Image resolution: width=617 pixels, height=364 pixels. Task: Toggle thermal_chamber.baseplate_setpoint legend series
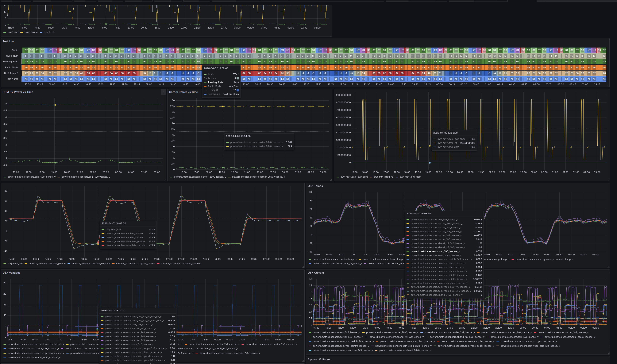(181, 264)
